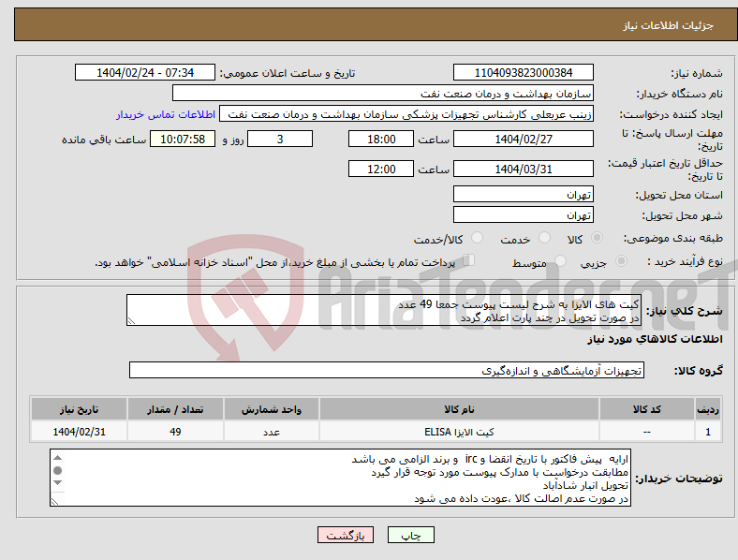Click the need date cell 1404/02/31

click(x=79, y=431)
